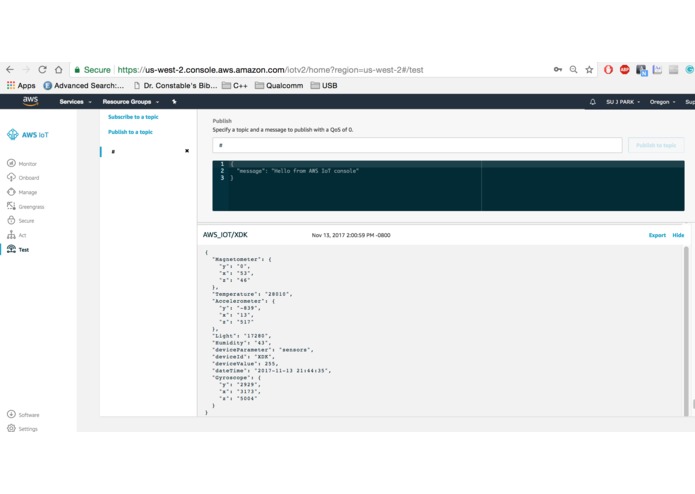Click the pin shortcut icon in AWS header
The image size is (695, 494).
click(x=174, y=101)
